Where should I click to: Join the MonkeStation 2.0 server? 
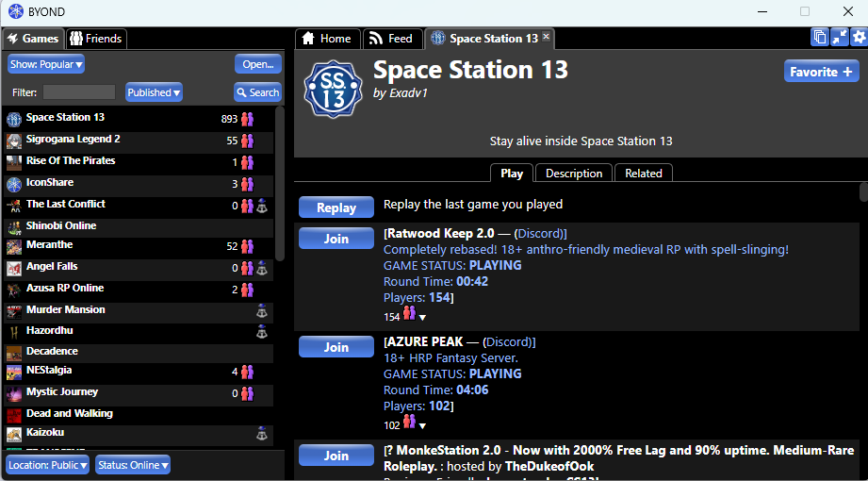336,456
